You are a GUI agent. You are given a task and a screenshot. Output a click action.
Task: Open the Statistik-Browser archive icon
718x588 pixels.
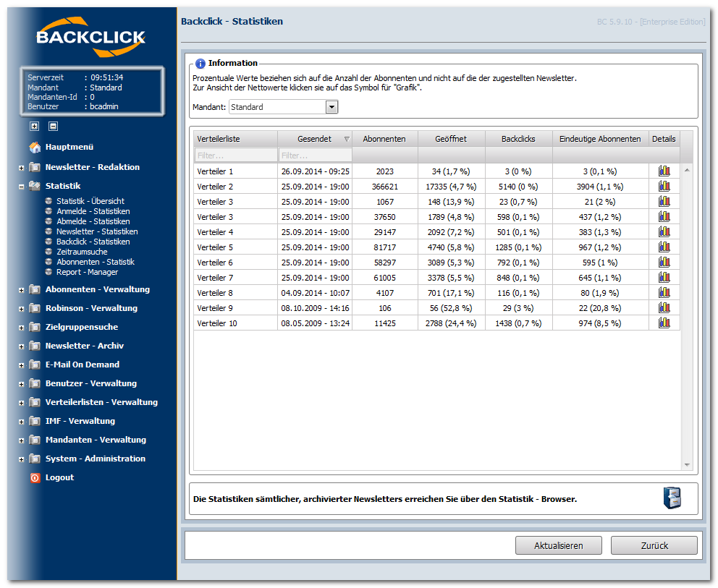[x=672, y=498]
